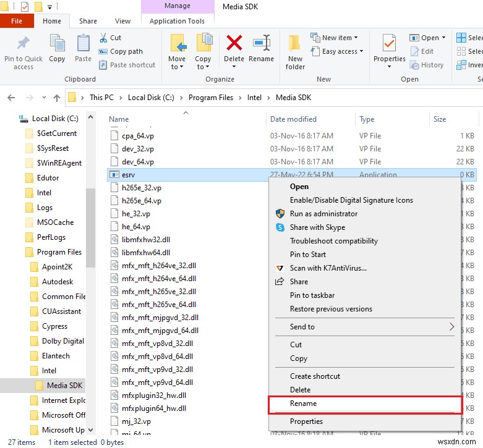The image size is (483, 448).
Task: Click the Run as administrator shield entry
Action: click(x=323, y=214)
